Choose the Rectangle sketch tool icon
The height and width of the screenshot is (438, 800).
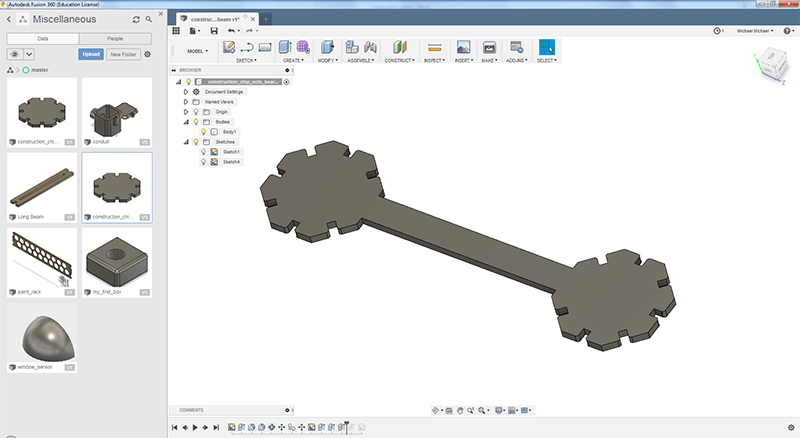pos(265,47)
